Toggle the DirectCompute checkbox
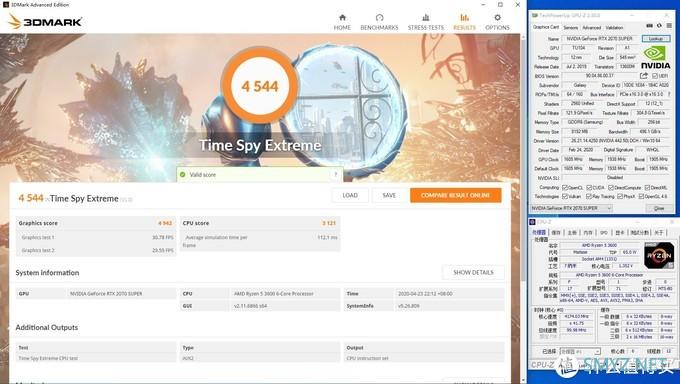This screenshot has width=680, height=384. [x=611, y=187]
